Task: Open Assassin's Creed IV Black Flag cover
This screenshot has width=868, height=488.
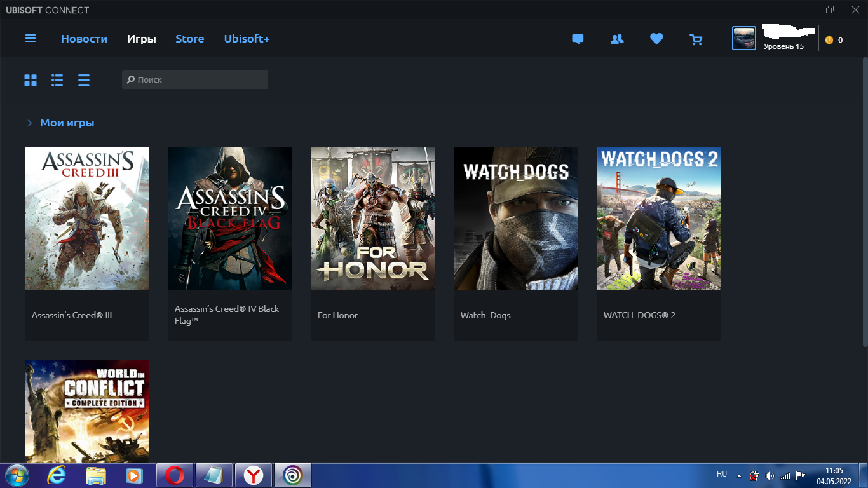Action: click(230, 218)
